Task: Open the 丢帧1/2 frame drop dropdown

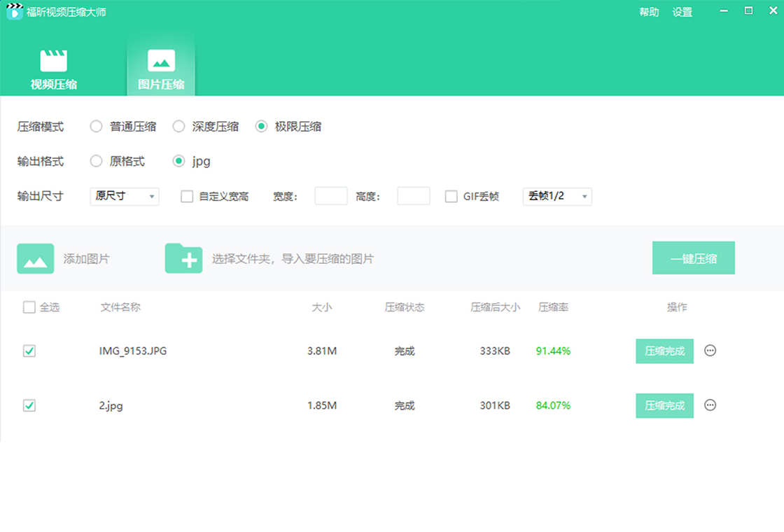Action: [x=556, y=196]
